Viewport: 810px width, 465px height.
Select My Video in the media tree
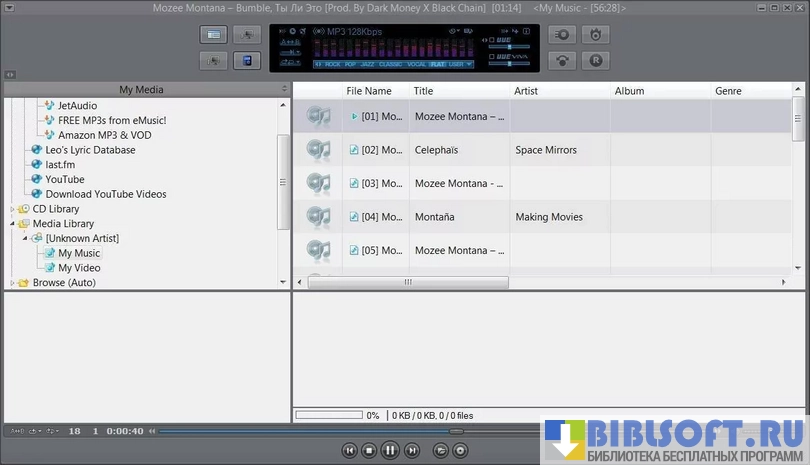pos(79,268)
